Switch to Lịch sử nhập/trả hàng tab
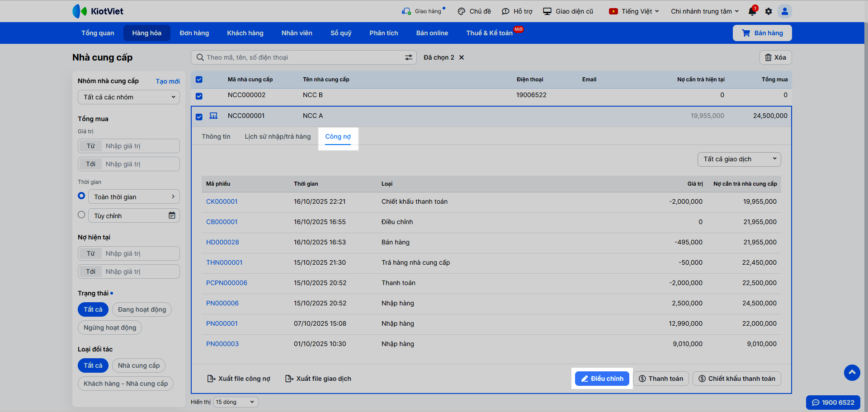 pyautogui.click(x=278, y=136)
